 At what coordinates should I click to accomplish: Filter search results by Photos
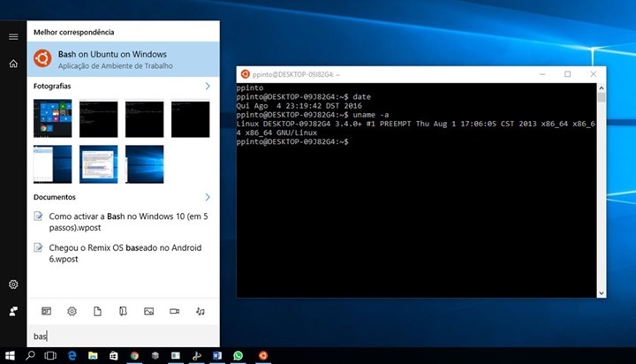pos(149,311)
